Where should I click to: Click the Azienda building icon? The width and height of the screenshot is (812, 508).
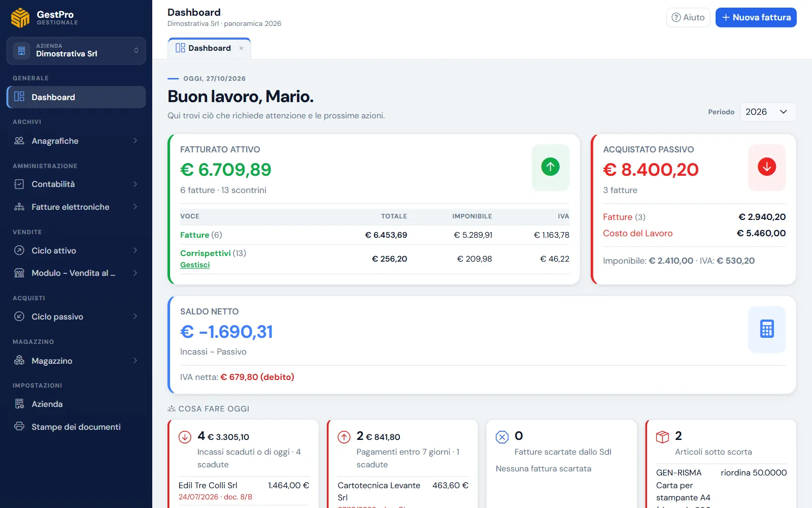(19, 404)
